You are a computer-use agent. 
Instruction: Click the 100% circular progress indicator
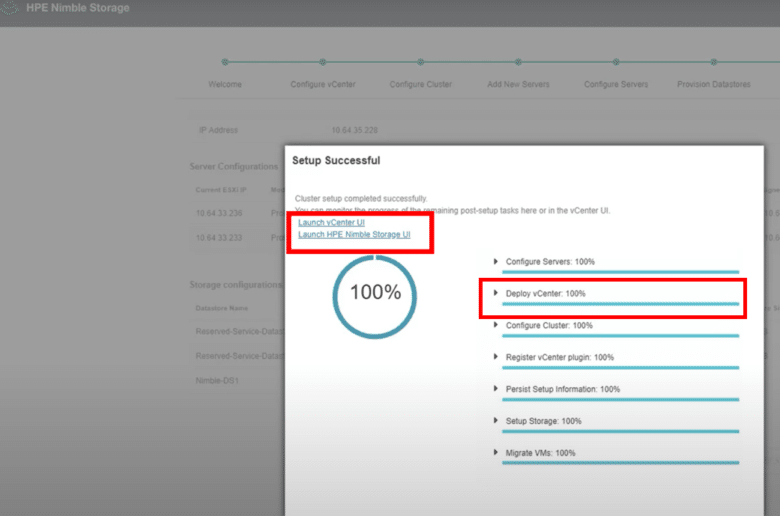(x=375, y=297)
